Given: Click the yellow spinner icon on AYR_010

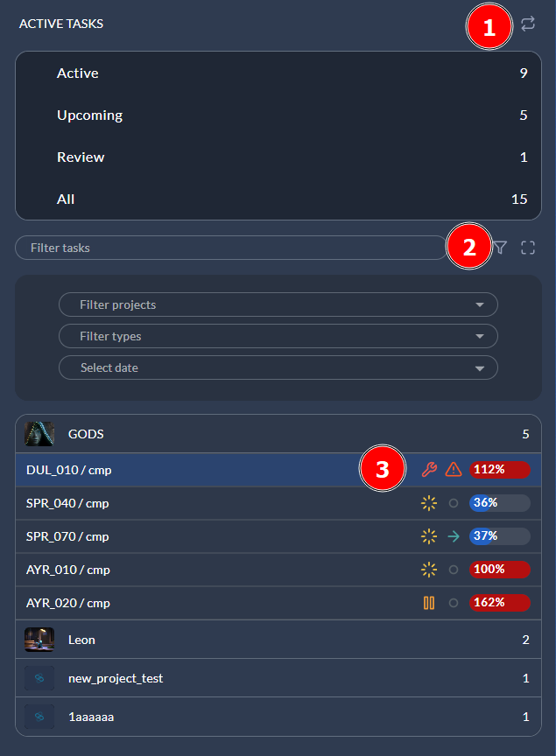Looking at the screenshot, I should click(428, 570).
